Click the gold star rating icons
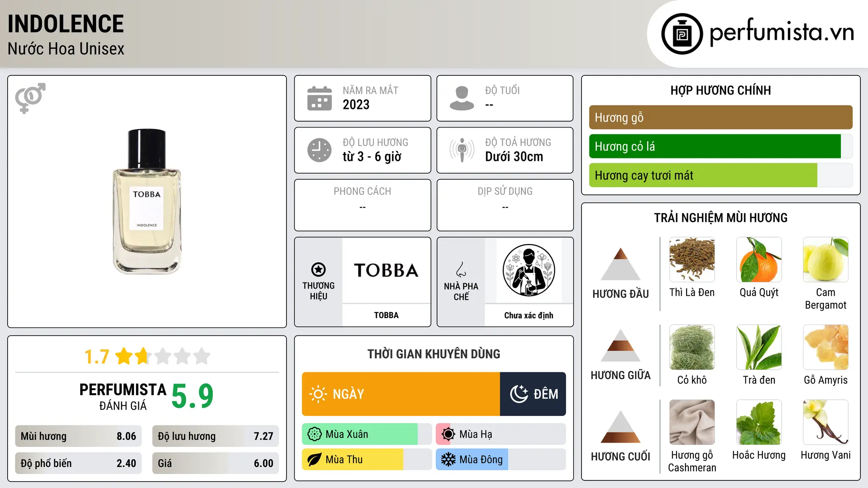868x488 pixels. pyautogui.click(x=163, y=356)
